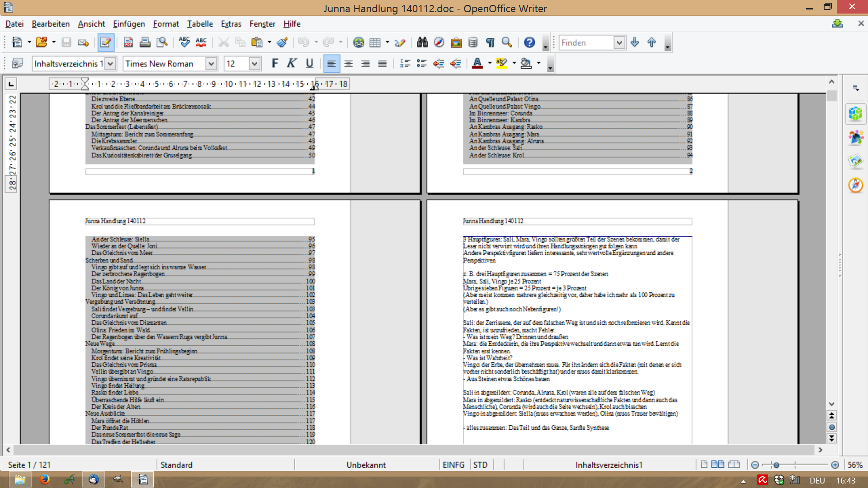Viewport: 868px width, 488px height.
Task: Open the Tabelle menu
Action: pos(200,24)
